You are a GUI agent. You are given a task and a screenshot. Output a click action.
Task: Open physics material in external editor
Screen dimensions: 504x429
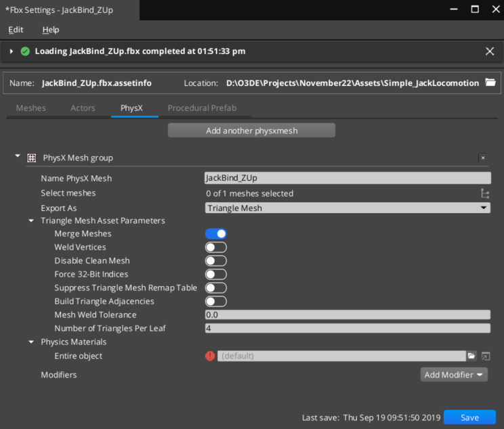[485, 356]
